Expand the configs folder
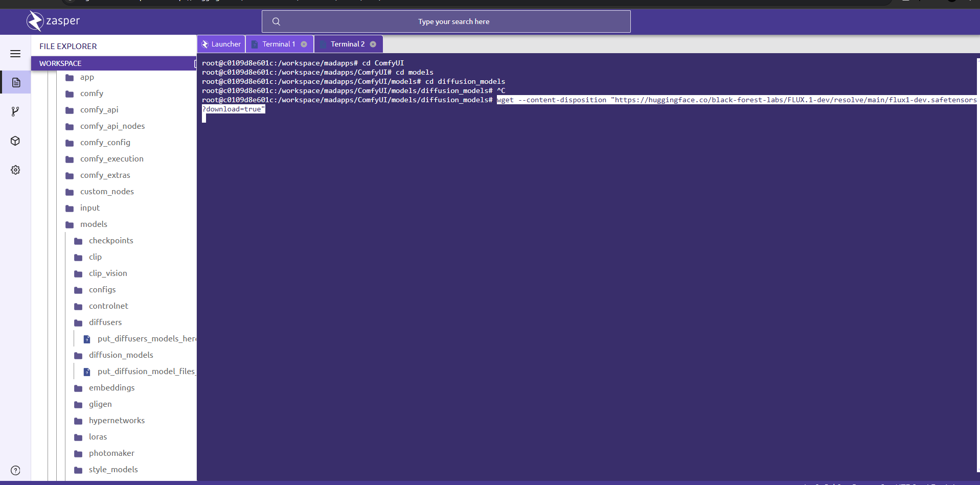 coord(102,290)
